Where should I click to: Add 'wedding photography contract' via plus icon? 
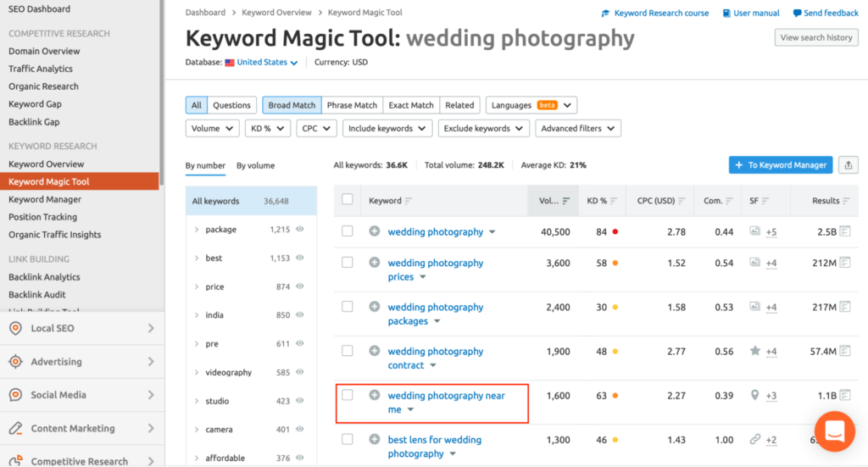click(375, 351)
